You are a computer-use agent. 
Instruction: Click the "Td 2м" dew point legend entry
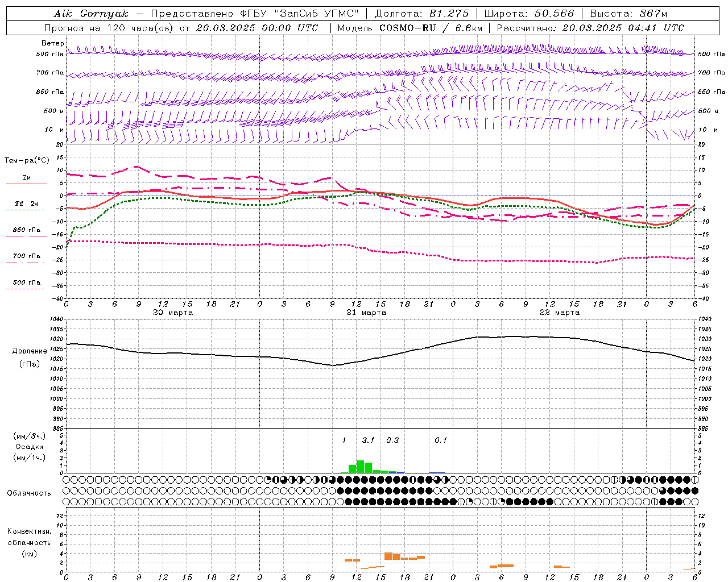pos(26,203)
